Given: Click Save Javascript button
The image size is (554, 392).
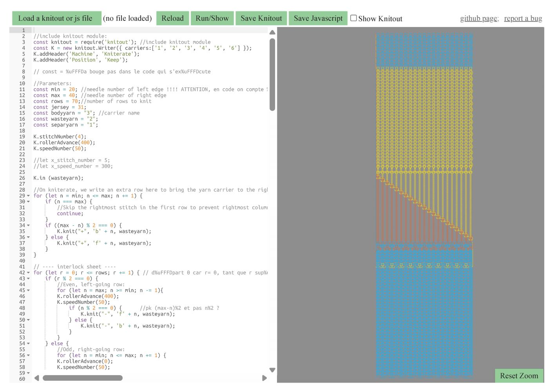Looking at the screenshot, I should (318, 18).
